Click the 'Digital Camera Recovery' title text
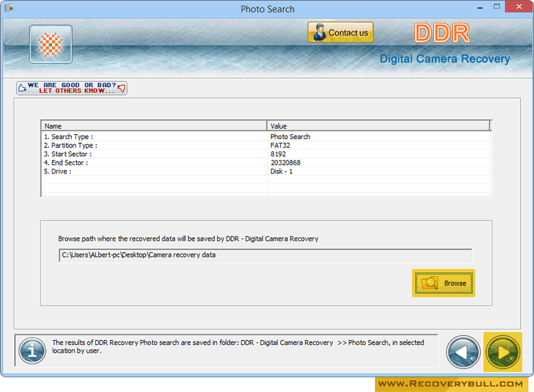This screenshot has height=392, width=534. pyautogui.click(x=445, y=59)
